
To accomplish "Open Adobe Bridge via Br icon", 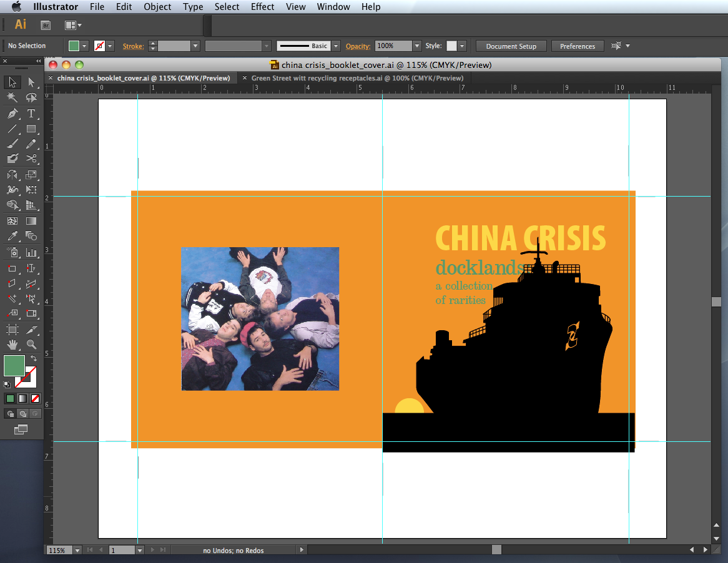I will [46, 25].
